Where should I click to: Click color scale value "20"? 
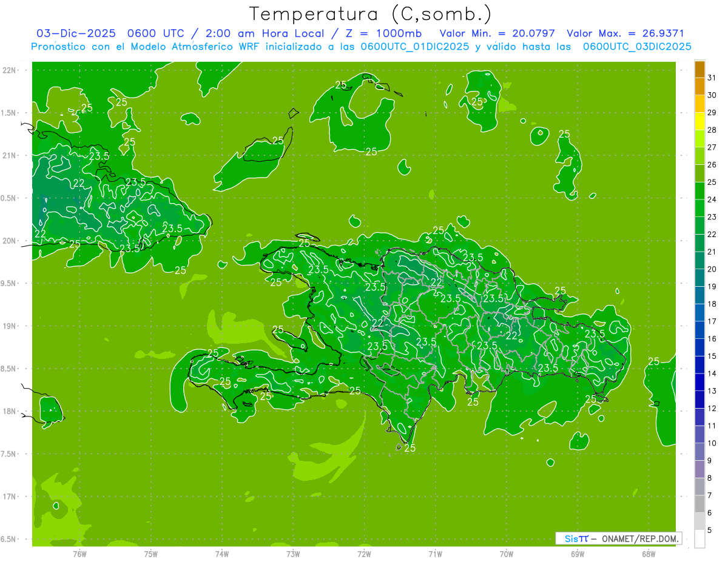[x=712, y=270]
